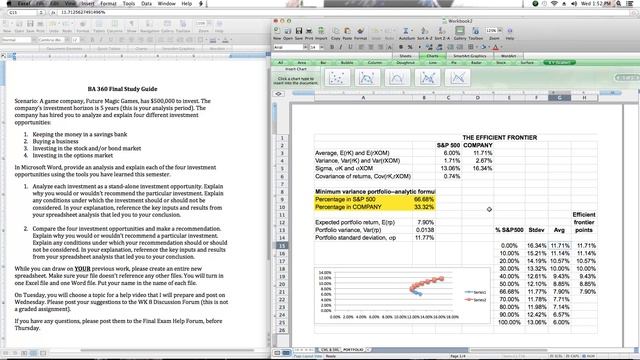Click the fill color bucket icon in Excel
This screenshot has width=640, height=360.
click(483, 47)
